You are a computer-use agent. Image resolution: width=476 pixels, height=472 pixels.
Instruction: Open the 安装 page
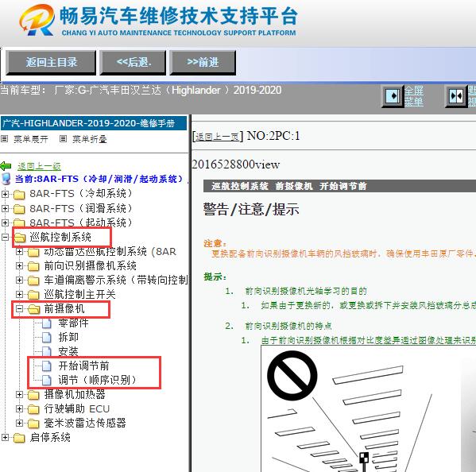pos(68,351)
